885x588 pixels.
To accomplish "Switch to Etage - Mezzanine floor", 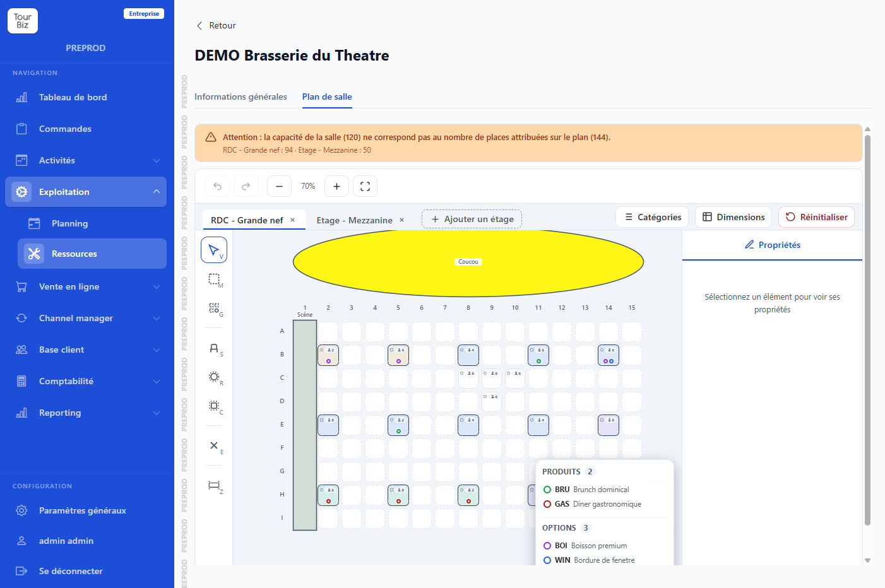I will point(354,220).
